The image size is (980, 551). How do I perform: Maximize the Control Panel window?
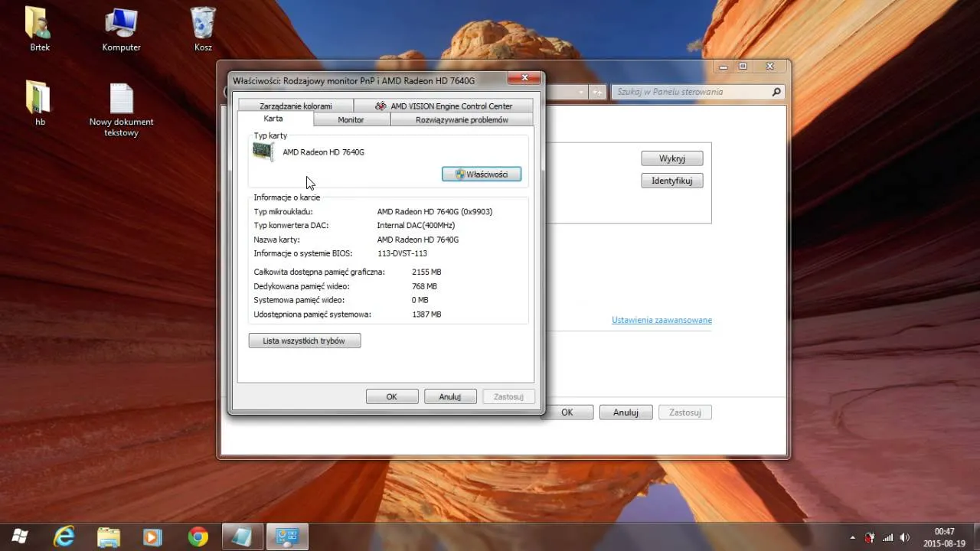coord(743,67)
